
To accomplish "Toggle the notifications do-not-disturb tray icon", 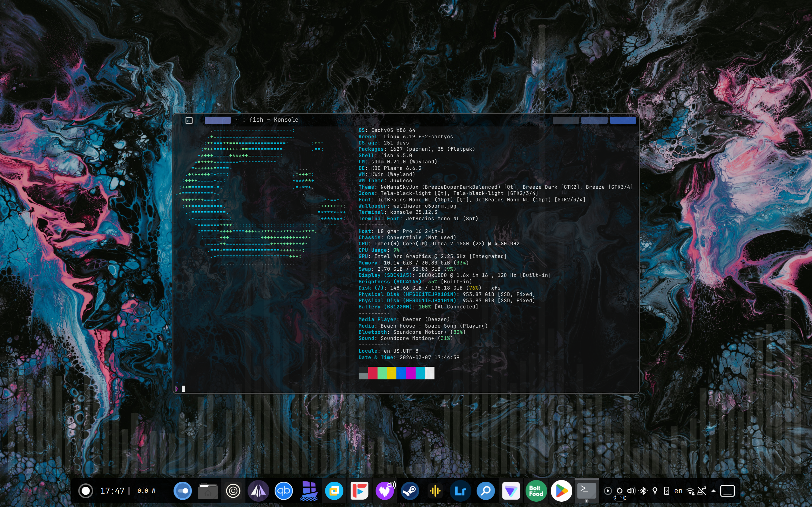I will pos(701,491).
